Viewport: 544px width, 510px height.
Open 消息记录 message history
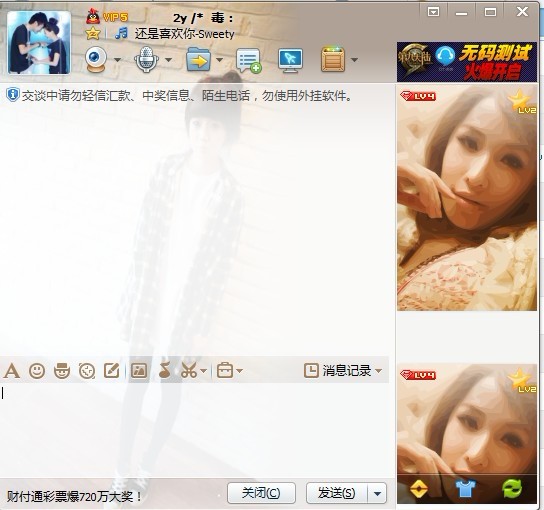(343, 371)
